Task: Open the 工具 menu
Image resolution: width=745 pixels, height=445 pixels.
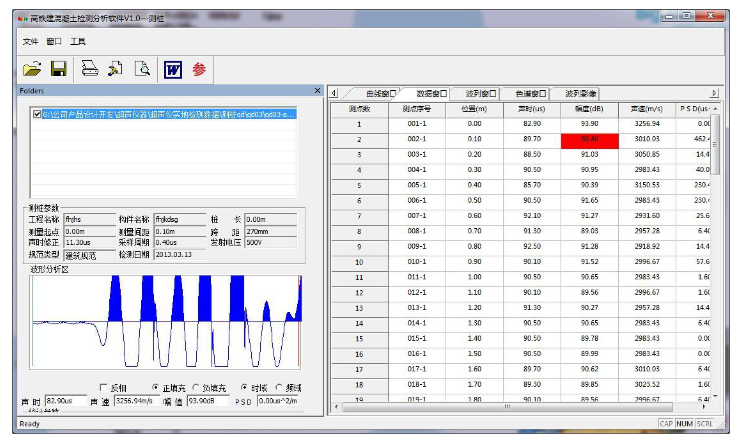Action: pyautogui.click(x=78, y=41)
